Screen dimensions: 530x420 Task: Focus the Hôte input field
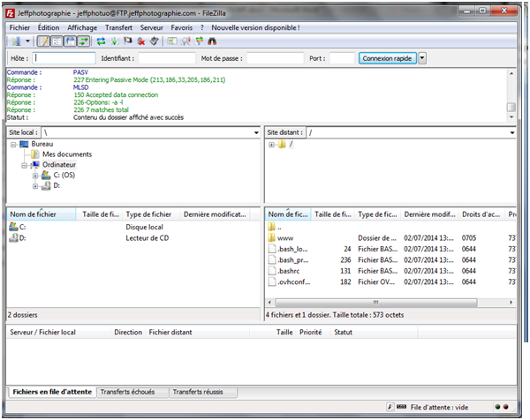coord(64,58)
